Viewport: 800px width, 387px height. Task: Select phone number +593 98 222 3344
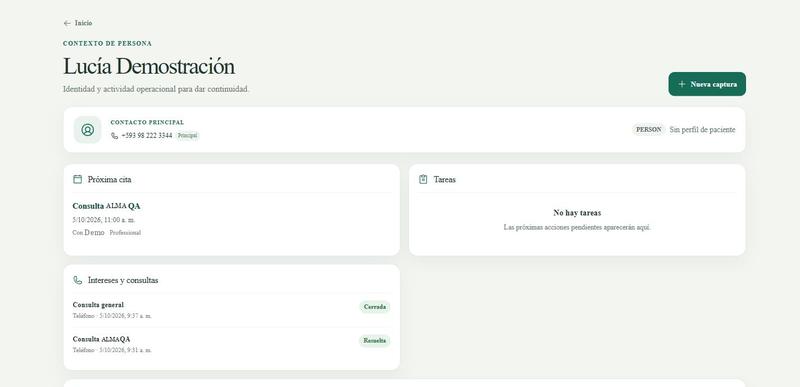coord(147,136)
